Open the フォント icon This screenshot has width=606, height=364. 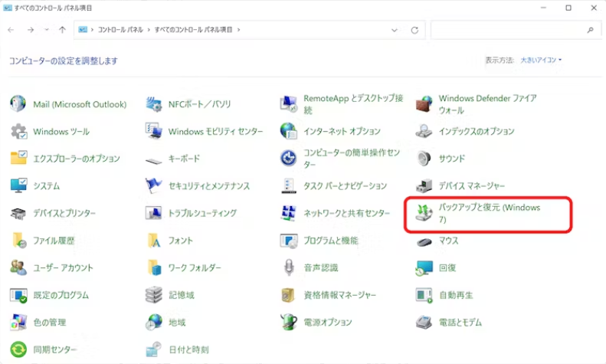pyautogui.click(x=153, y=241)
